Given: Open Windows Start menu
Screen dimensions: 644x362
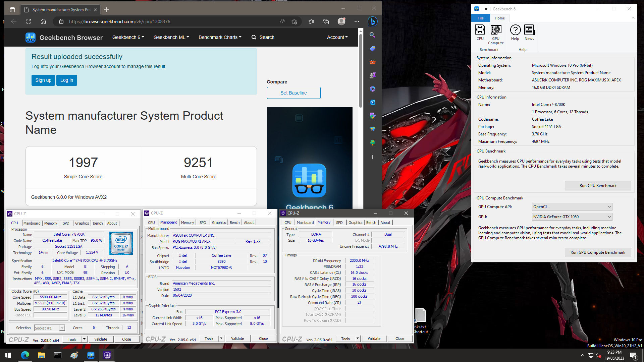Looking at the screenshot, I should click(x=8, y=355).
